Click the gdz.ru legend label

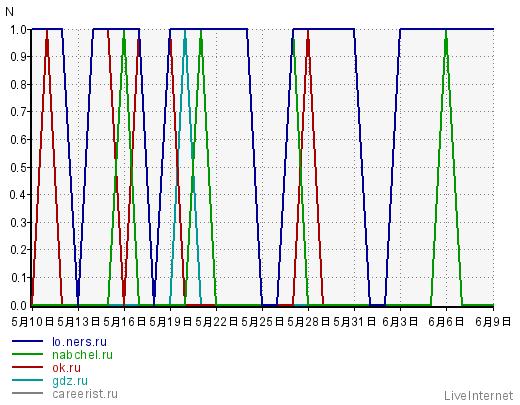tap(70, 381)
